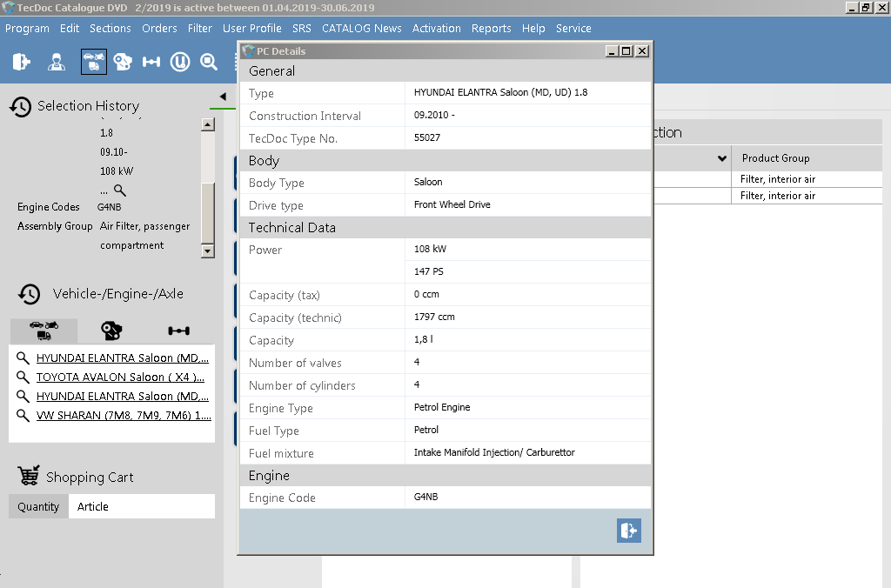Image resolution: width=891 pixels, height=588 pixels.
Task: Select the engine search toolbar icon
Action: 122,62
